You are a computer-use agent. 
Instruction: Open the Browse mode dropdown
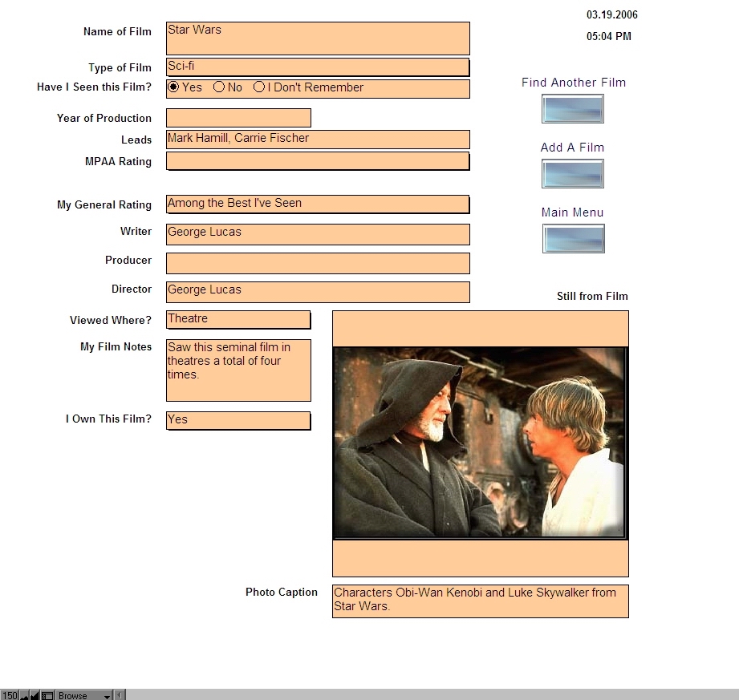click(x=84, y=695)
